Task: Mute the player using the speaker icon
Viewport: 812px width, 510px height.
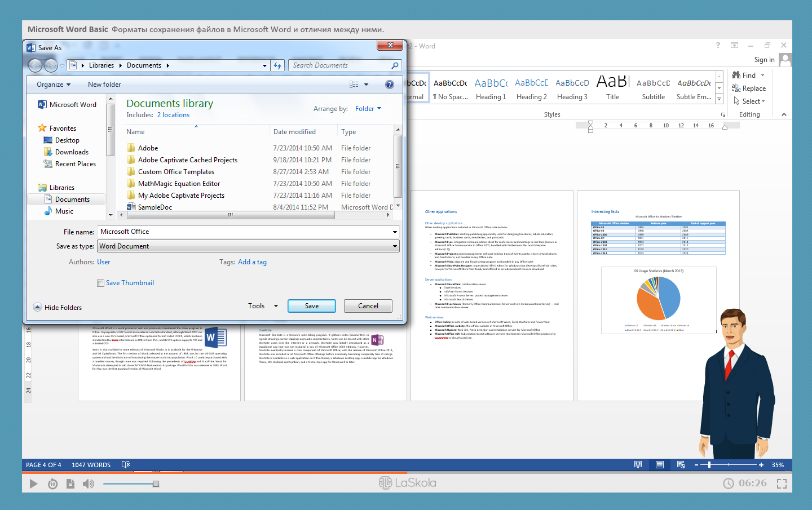Action: pyautogui.click(x=89, y=484)
